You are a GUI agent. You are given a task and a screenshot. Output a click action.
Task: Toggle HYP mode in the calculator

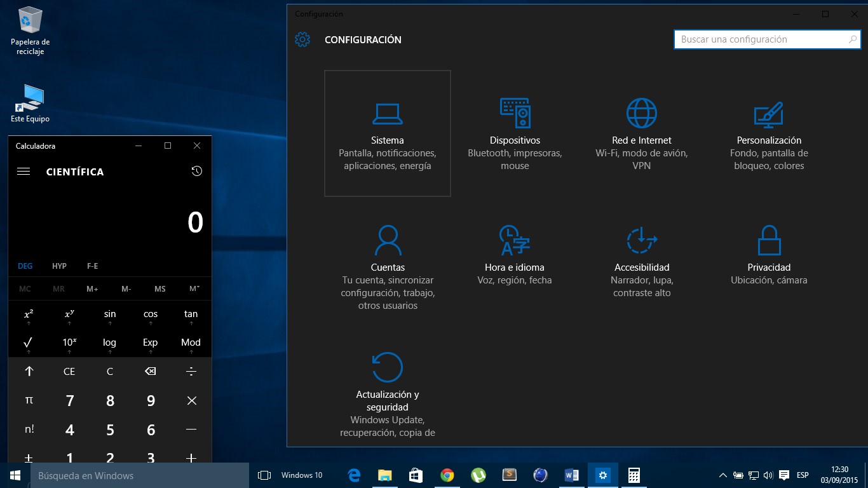[58, 266]
